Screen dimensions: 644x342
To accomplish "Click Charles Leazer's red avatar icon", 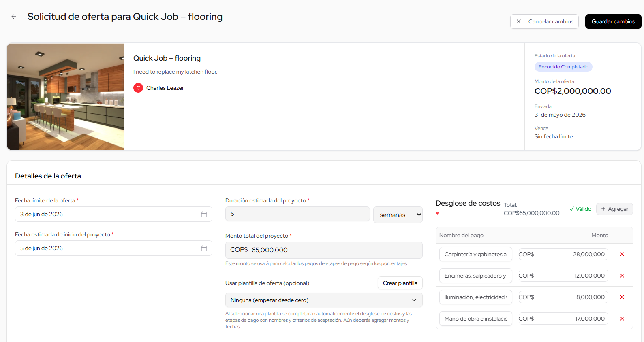I will click(x=138, y=88).
